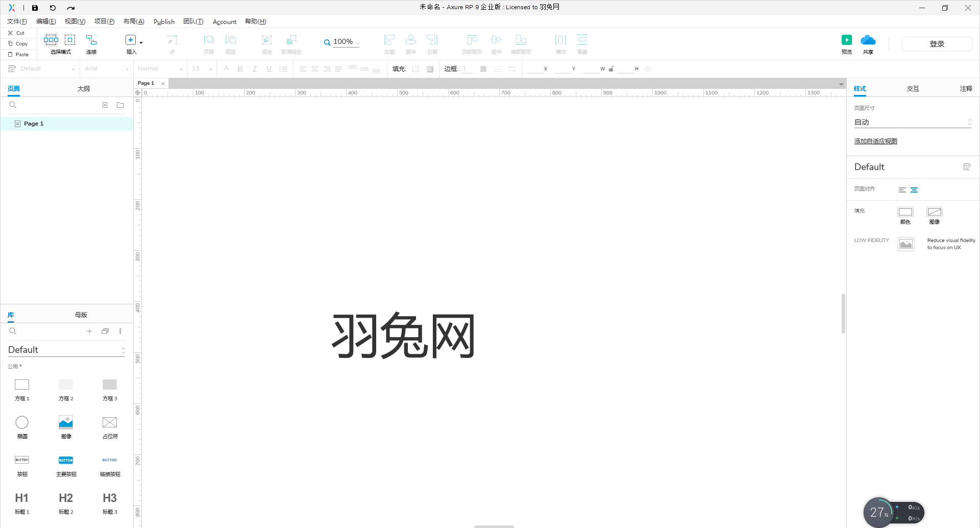The height and width of the screenshot is (528, 980).
Task: Click the 取消组合 ungroup icon
Action: 291,40
